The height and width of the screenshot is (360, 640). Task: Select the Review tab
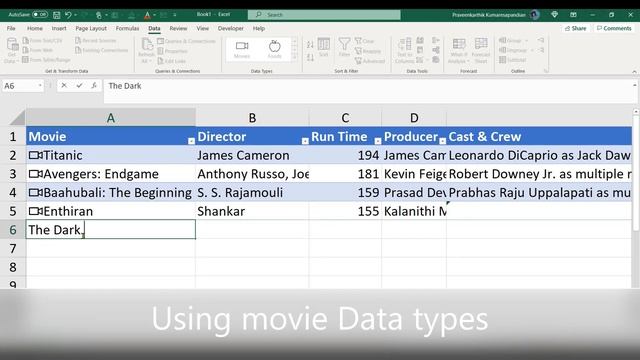(178, 29)
